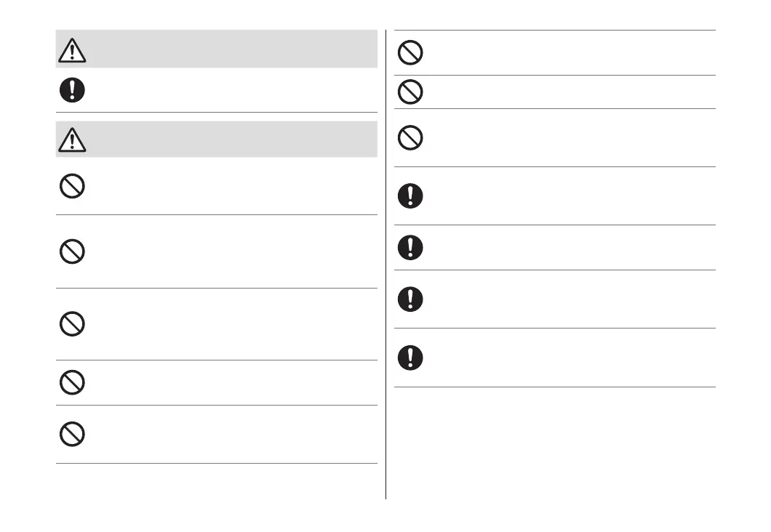The image size is (771, 532).
Task: Click first prohibition icon below second warning banner
Action: pos(72,186)
